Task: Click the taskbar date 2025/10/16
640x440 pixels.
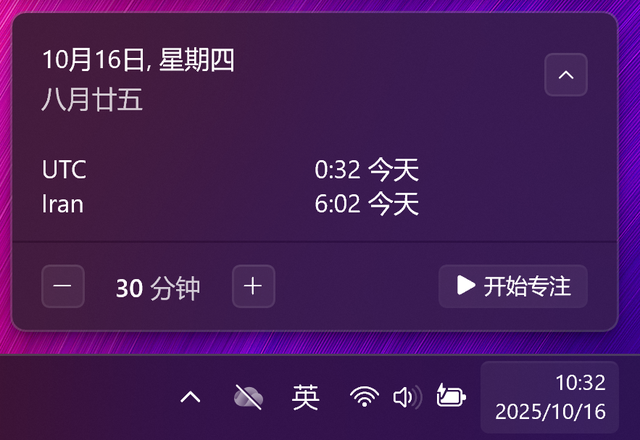Action: [550, 411]
